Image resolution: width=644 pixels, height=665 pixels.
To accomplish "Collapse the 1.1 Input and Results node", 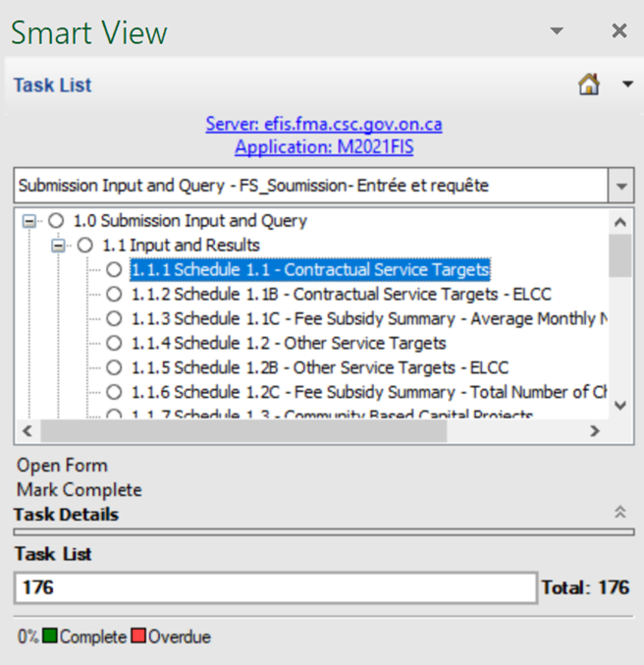I will pyautogui.click(x=58, y=245).
